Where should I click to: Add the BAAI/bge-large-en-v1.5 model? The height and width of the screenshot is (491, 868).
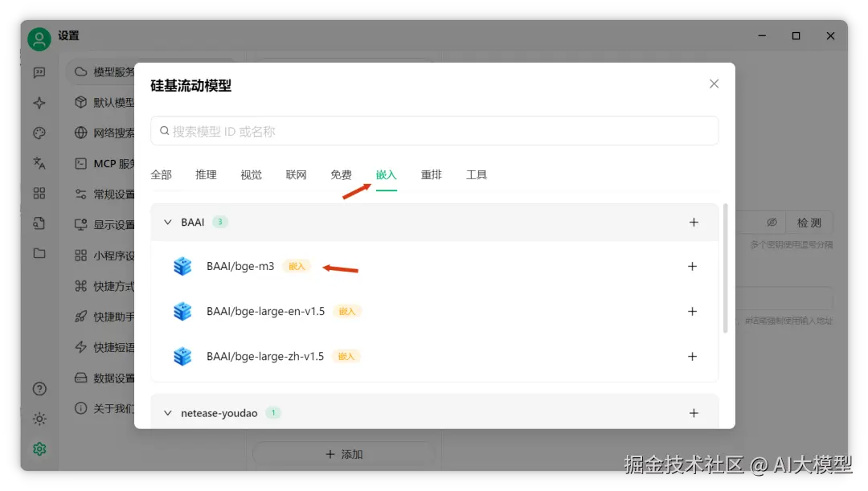coord(693,312)
